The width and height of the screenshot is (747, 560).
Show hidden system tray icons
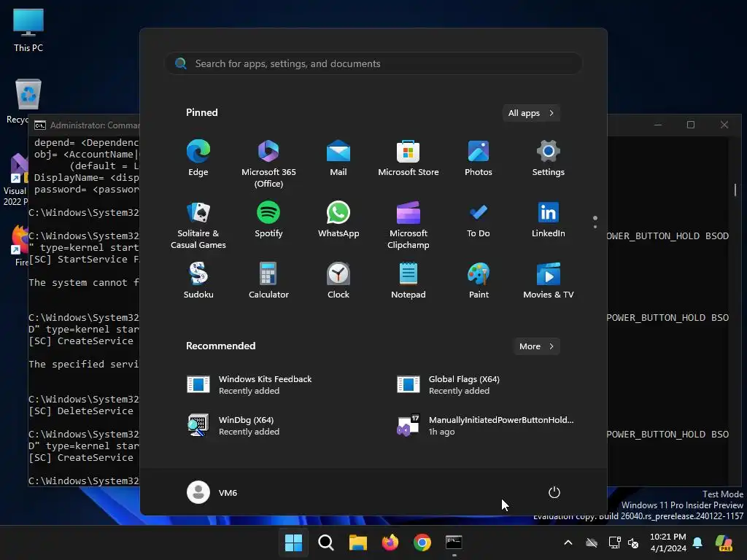point(568,542)
